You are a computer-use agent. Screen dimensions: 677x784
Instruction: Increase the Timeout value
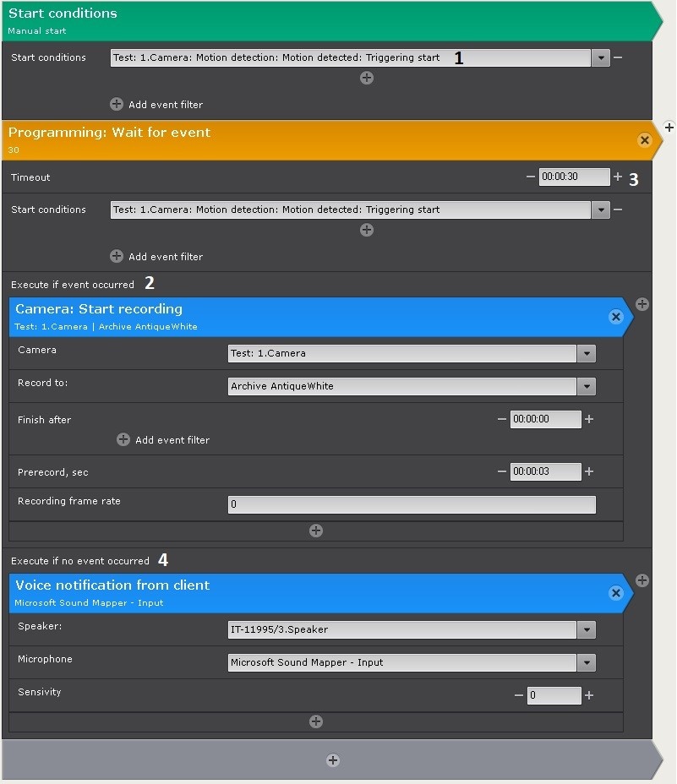[x=618, y=177]
